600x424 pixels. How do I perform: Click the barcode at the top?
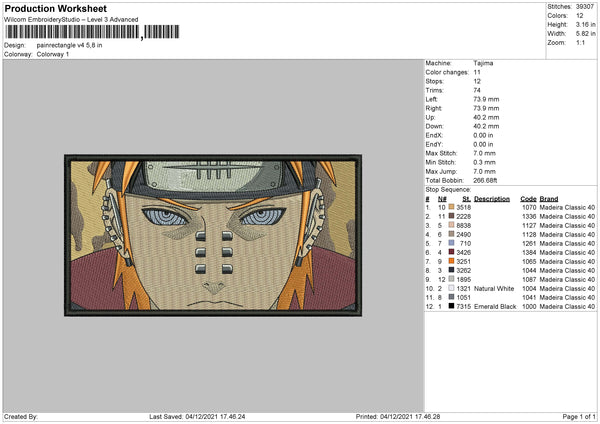pos(92,32)
